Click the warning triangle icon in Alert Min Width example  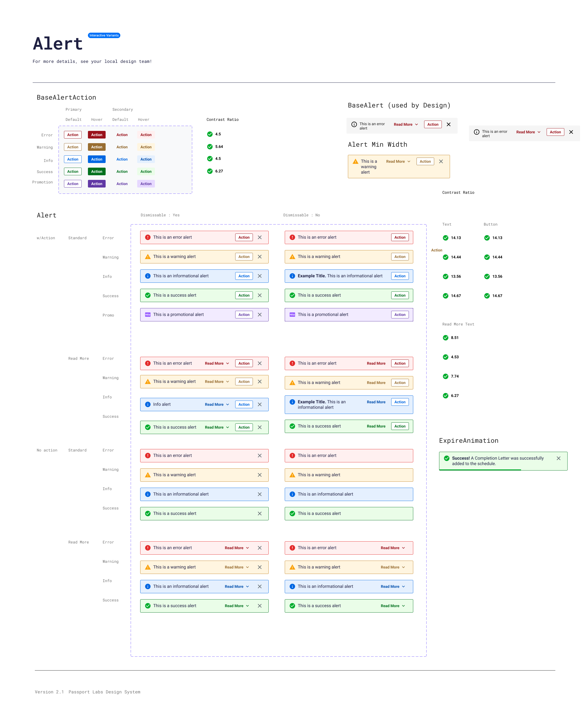coord(355,161)
